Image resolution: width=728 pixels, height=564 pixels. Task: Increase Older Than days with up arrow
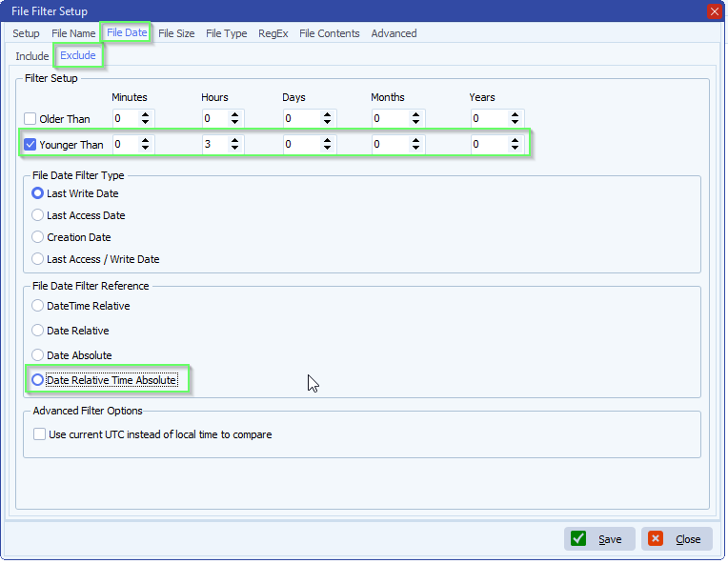[328, 114]
